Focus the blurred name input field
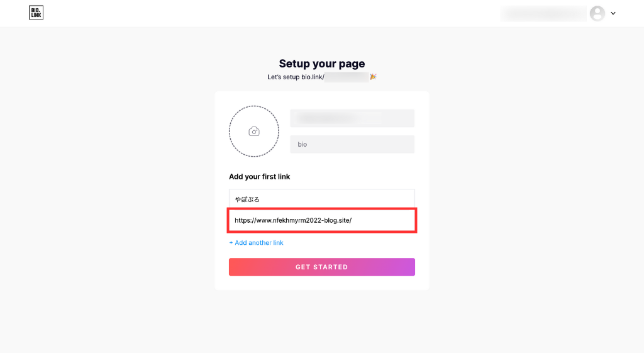The width and height of the screenshot is (644, 353). 352,118
